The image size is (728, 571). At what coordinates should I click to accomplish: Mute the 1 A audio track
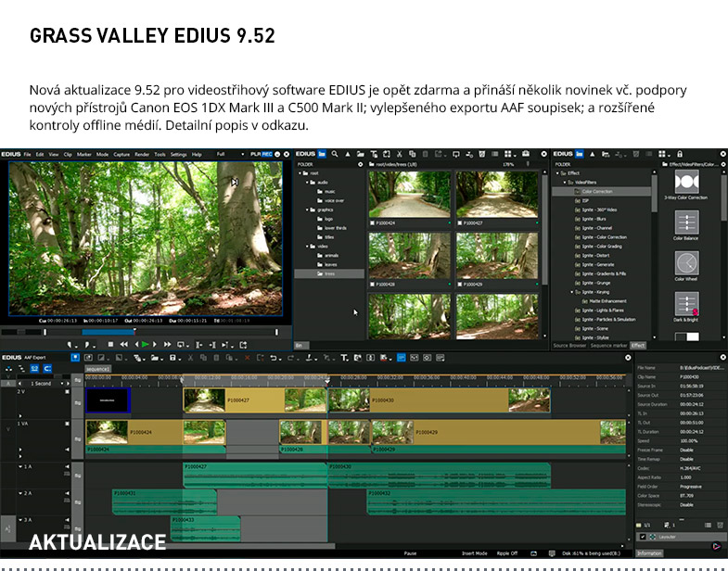coord(68,466)
